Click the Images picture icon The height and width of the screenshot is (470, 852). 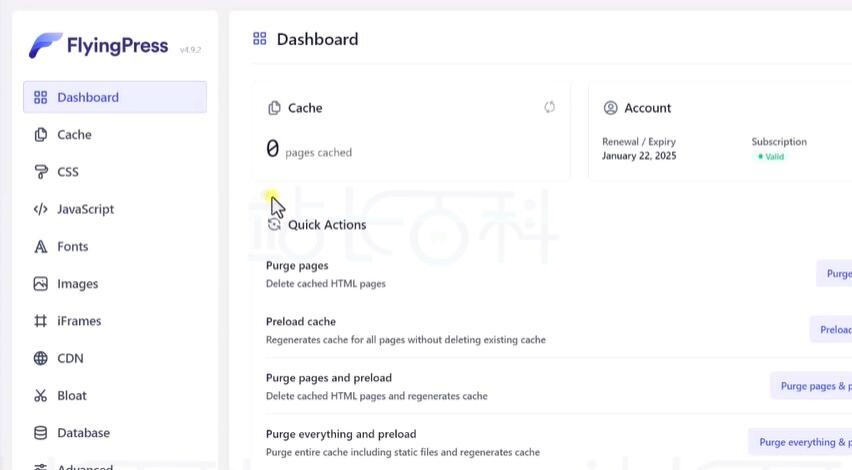pyautogui.click(x=40, y=284)
